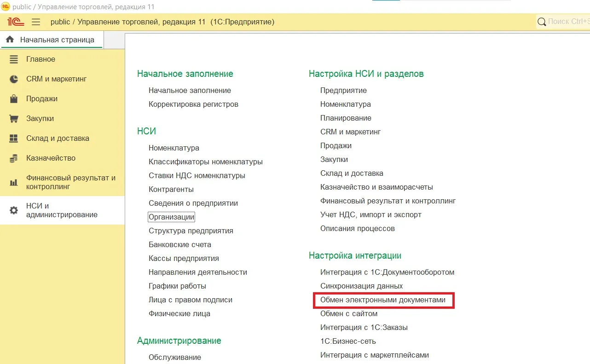Select НСИ и администрирование section
Image resolution: width=590 pixels, height=364 pixels.
pyautogui.click(x=62, y=210)
